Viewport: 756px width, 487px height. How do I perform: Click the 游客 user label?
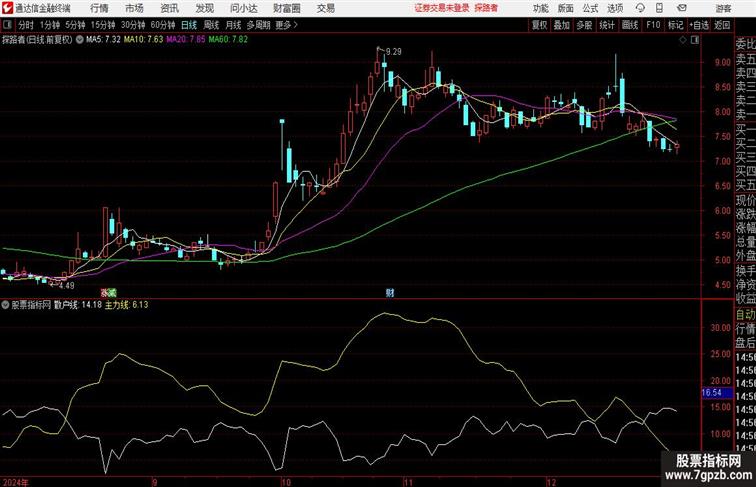pos(723,8)
